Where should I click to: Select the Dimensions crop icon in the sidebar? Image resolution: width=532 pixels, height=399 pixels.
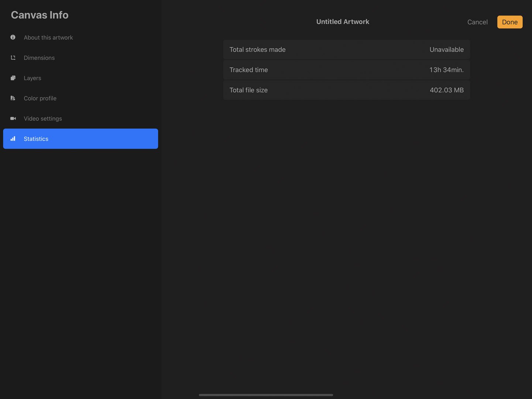(x=13, y=58)
